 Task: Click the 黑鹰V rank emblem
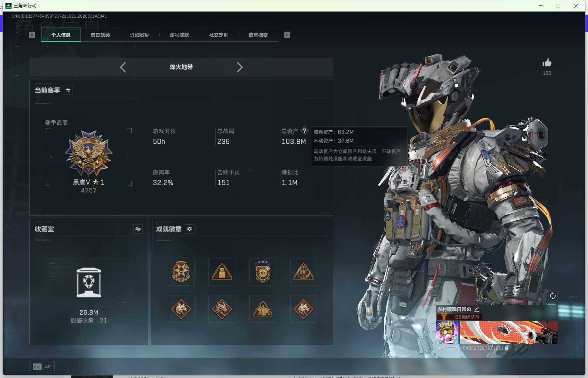(x=89, y=153)
